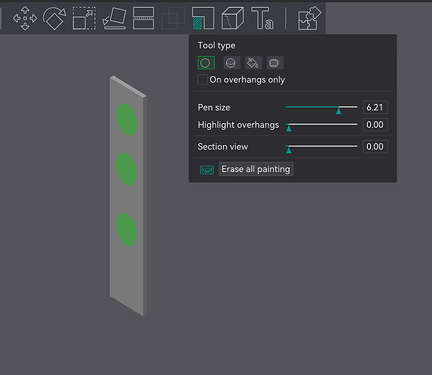Open the Text shape tool
Screen dimensions: 432x375
coord(262,18)
